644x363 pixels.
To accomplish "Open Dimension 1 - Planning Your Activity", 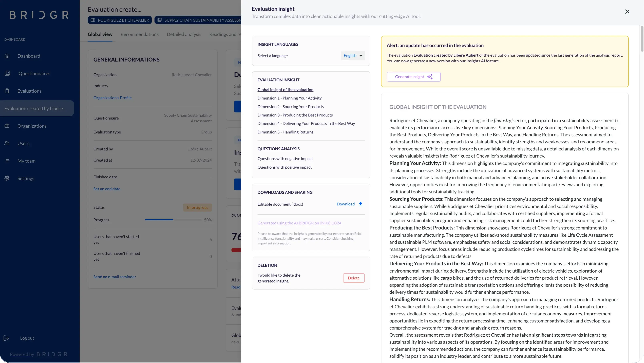I will pyautogui.click(x=290, y=98).
